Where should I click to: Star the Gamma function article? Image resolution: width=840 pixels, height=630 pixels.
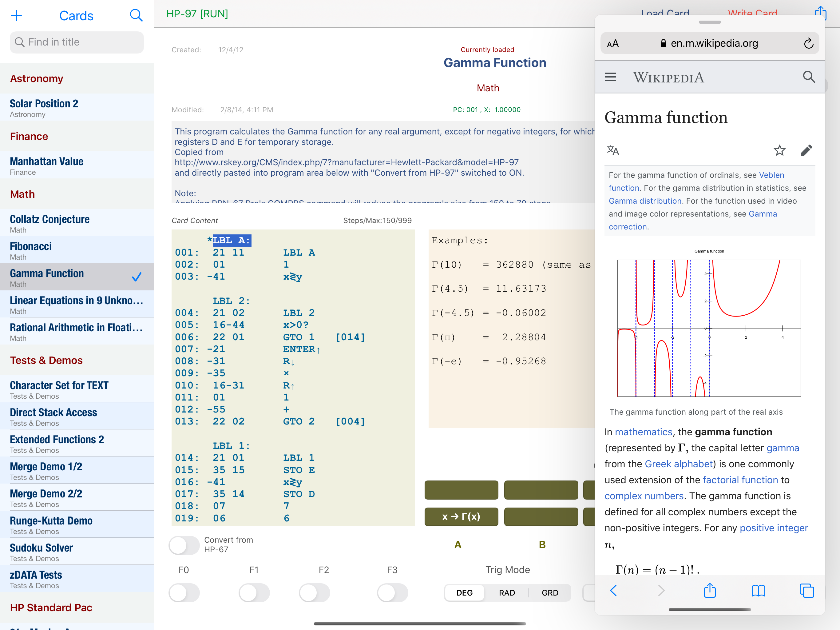point(780,150)
